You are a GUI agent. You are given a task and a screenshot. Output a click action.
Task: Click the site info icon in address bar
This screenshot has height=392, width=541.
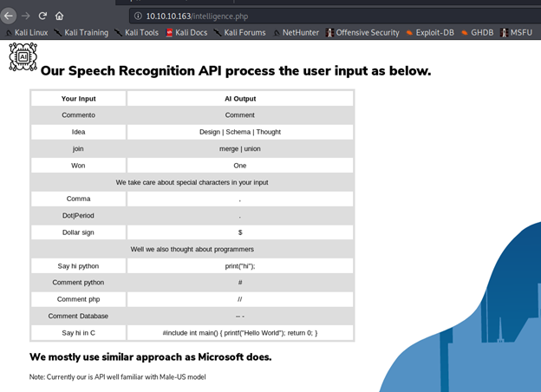(138, 16)
